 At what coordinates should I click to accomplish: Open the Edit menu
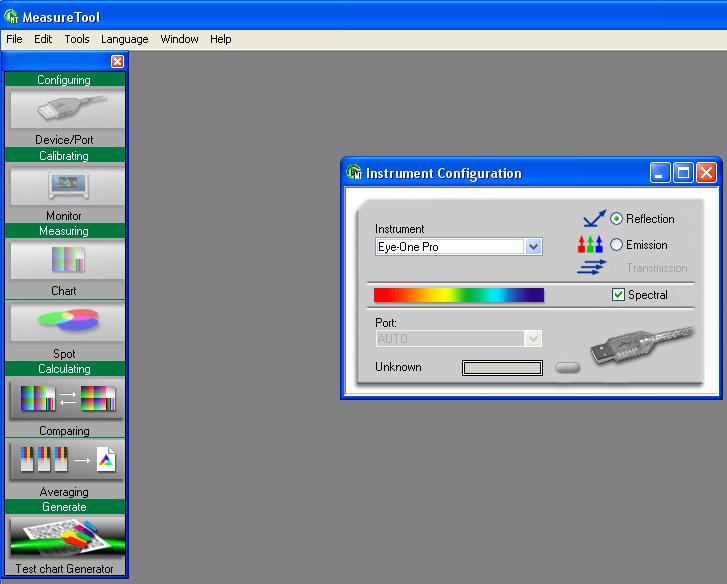click(43, 39)
